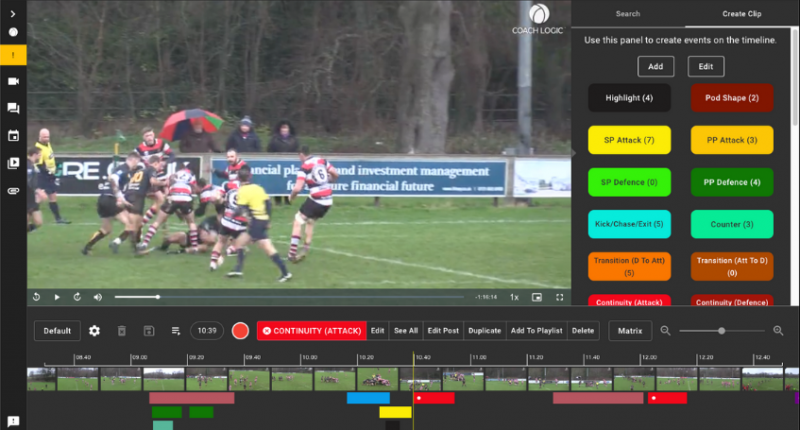Switch to the Create Clip tab
800x430 pixels.
[741, 14]
